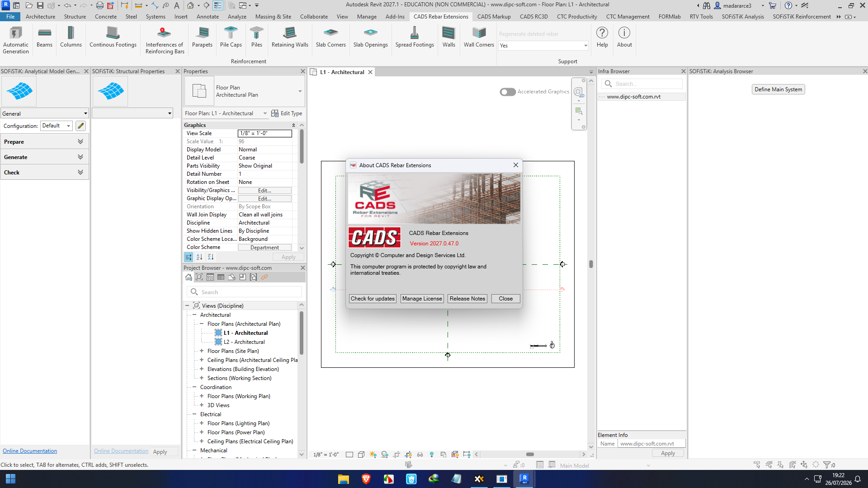Click the Edit Type button in Properties
This screenshot has height=488, width=868.
click(287, 113)
